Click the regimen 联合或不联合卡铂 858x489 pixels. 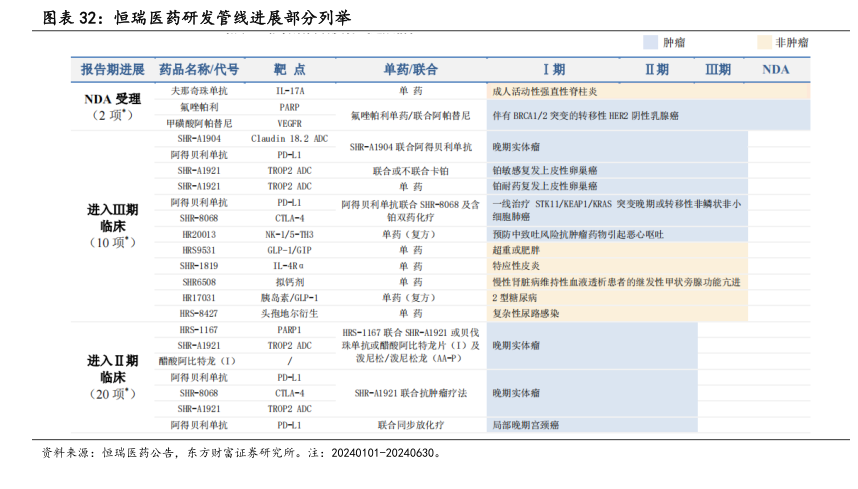tap(410, 171)
